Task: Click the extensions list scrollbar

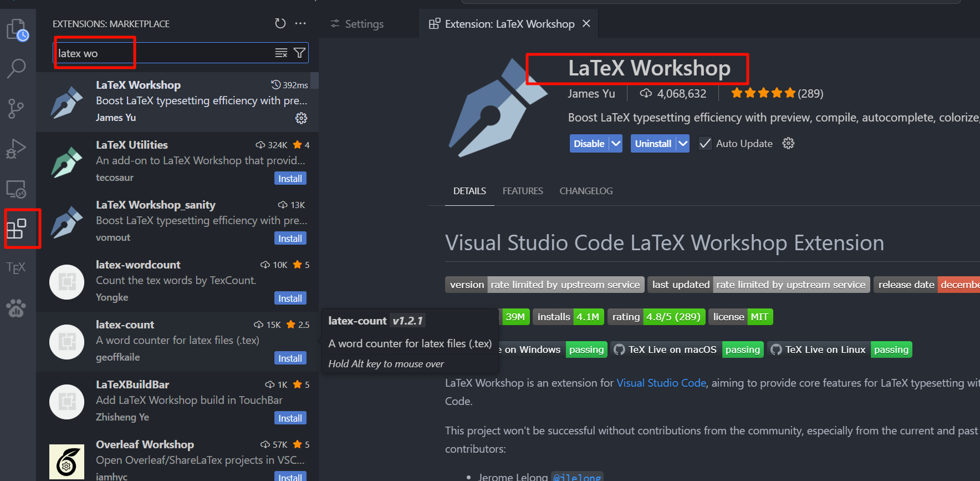Action: click(x=314, y=80)
